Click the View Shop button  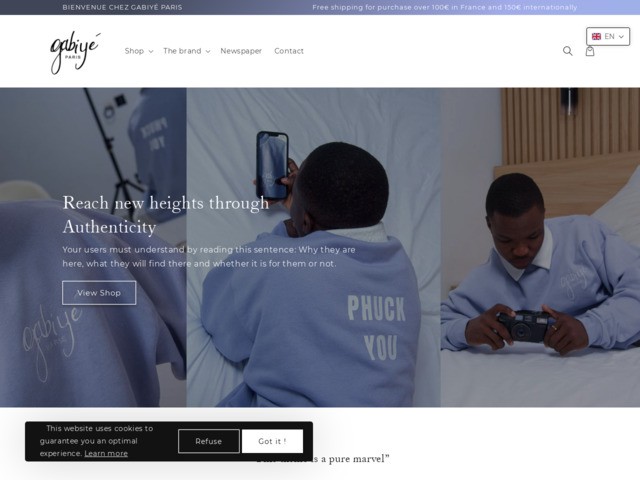(99, 293)
